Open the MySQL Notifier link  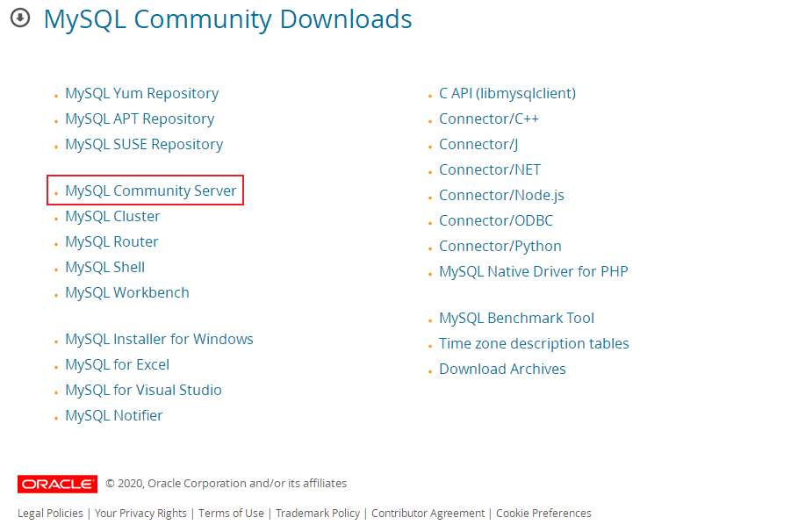[114, 415]
